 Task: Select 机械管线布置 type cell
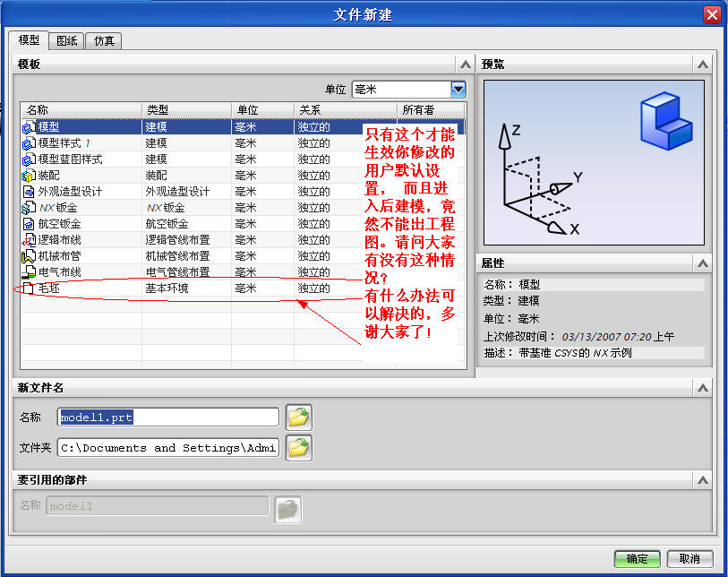(x=186, y=256)
